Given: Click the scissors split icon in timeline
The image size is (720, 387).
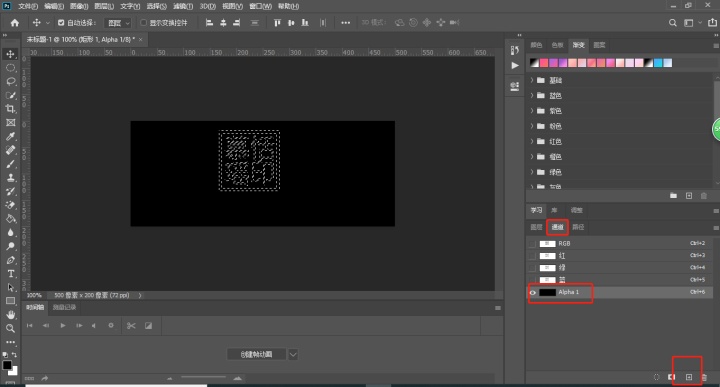Looking at the screenshot, I should coord(131,325).
